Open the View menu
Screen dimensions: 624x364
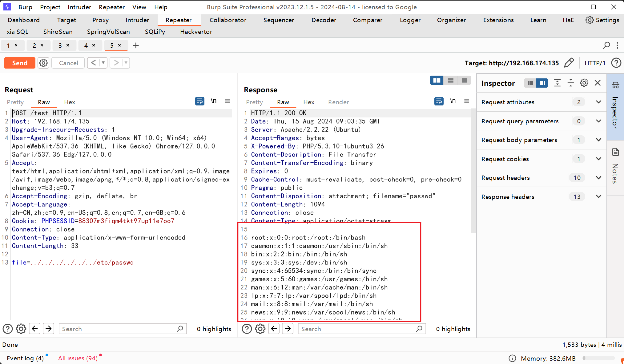(x=139, y=7)
